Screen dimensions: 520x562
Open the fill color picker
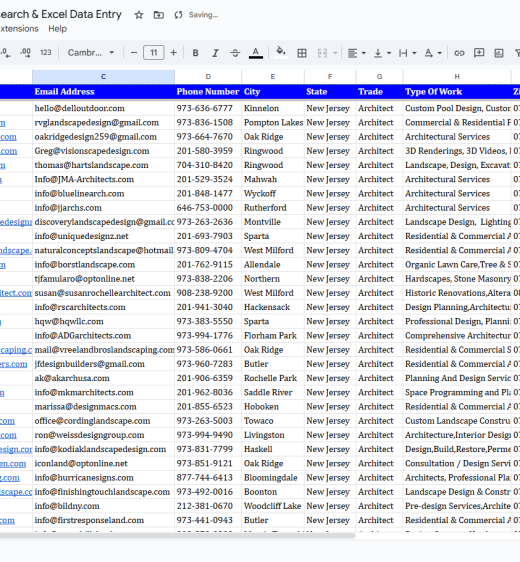[281, 53]
